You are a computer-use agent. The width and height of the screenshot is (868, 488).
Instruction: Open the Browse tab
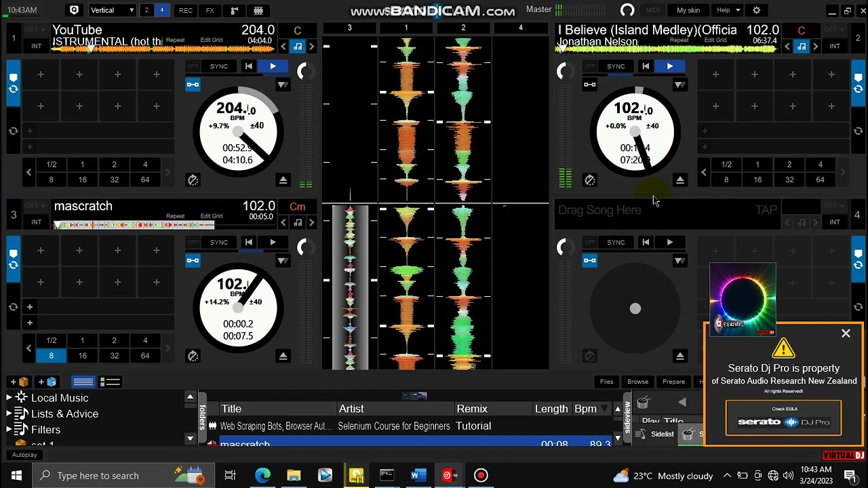[637, 382]
